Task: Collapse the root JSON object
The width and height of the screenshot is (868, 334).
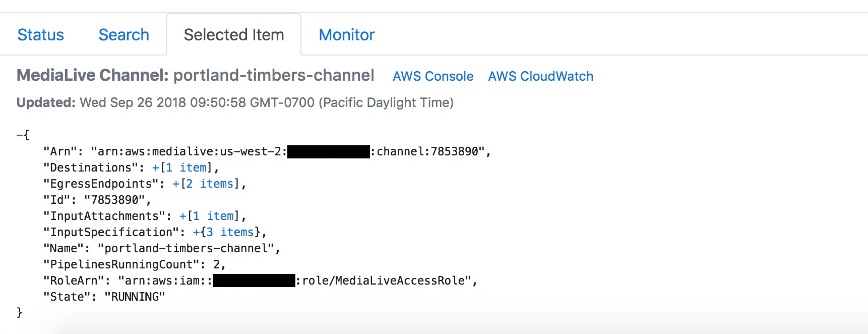Action: [x=19, y=135]
